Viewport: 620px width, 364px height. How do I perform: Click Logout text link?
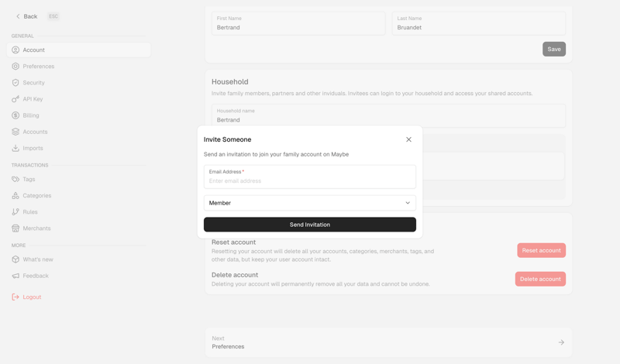(32, 297)
